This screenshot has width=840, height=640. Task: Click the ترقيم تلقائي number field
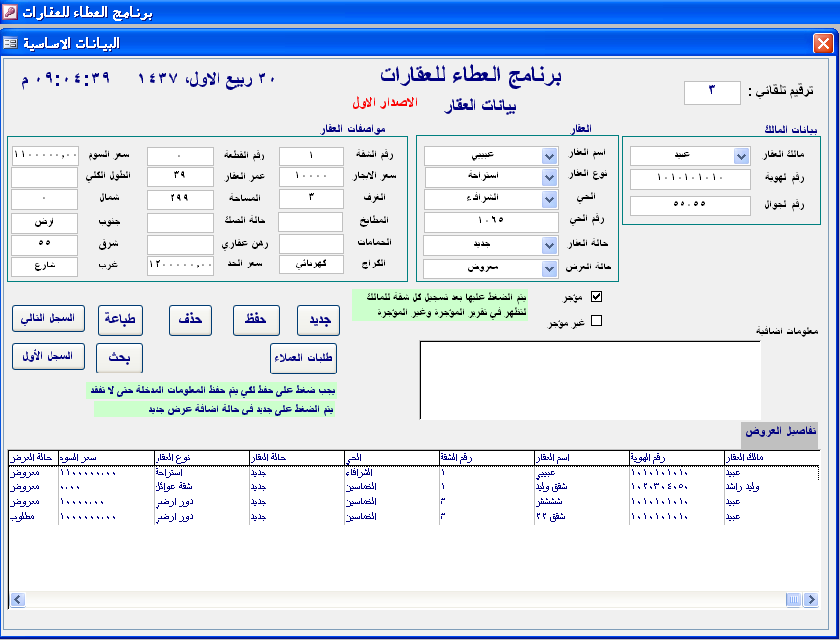click(712, 92)
